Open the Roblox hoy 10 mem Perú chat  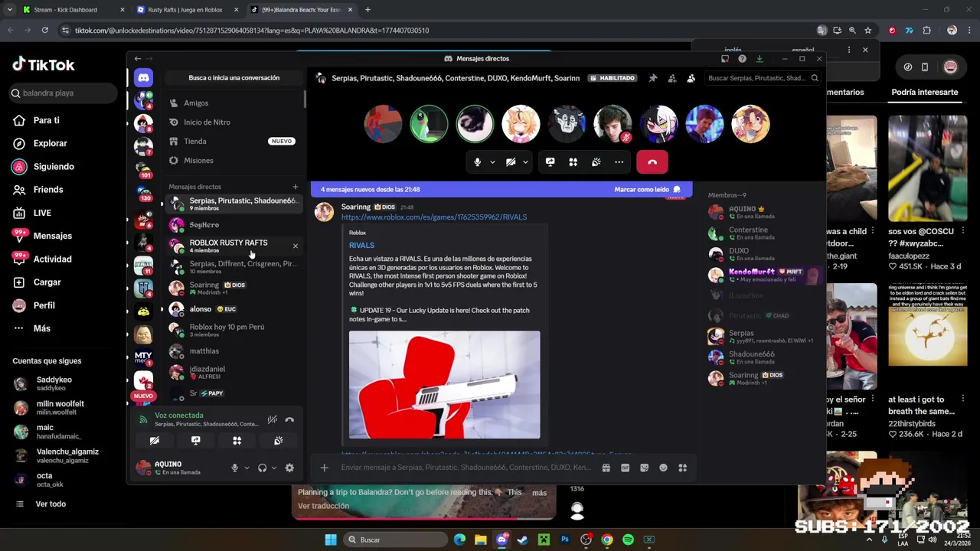pos(234,330)
